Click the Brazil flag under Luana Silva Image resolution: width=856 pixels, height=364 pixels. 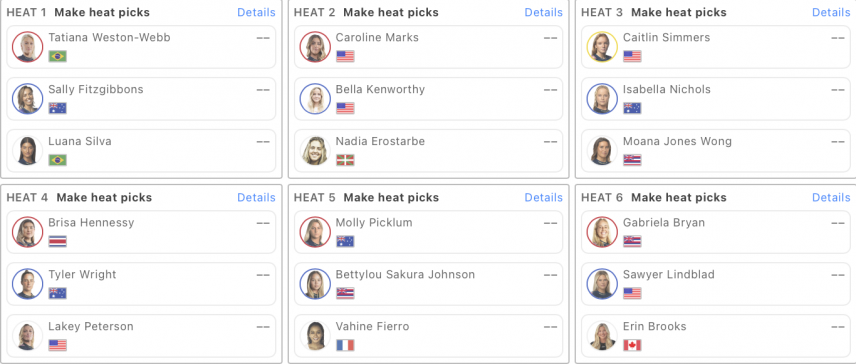57,160
